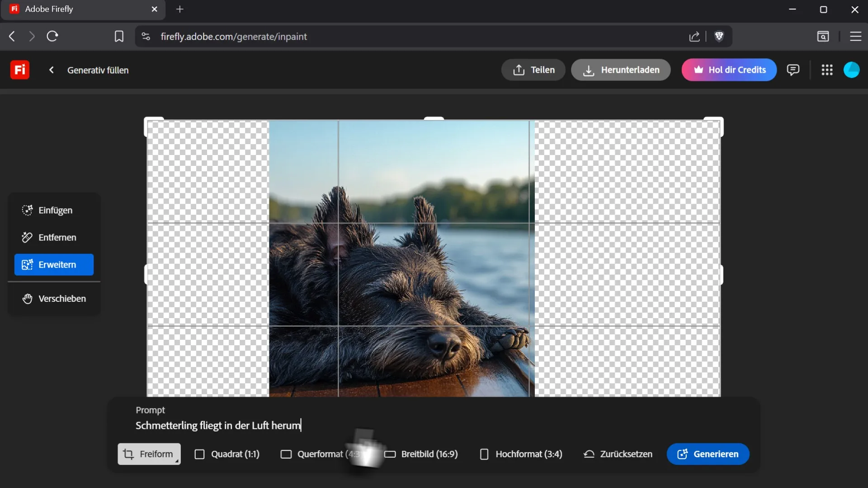Image resolution: width=868 pixels, height=488 pixels.
Task: Click the Adobe Firefly home logo
Action: tap(20, 70)
